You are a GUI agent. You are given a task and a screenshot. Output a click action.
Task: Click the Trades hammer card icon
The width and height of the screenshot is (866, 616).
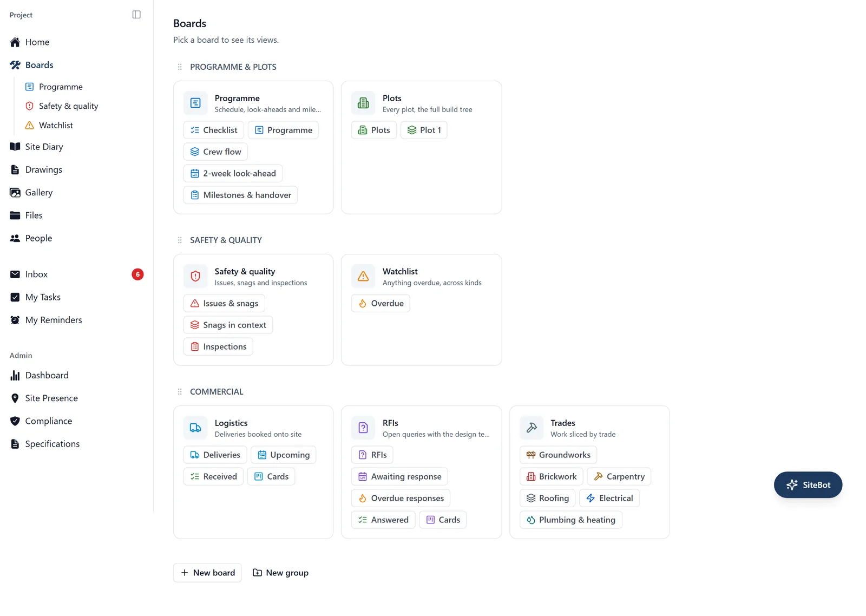point(532,428)
